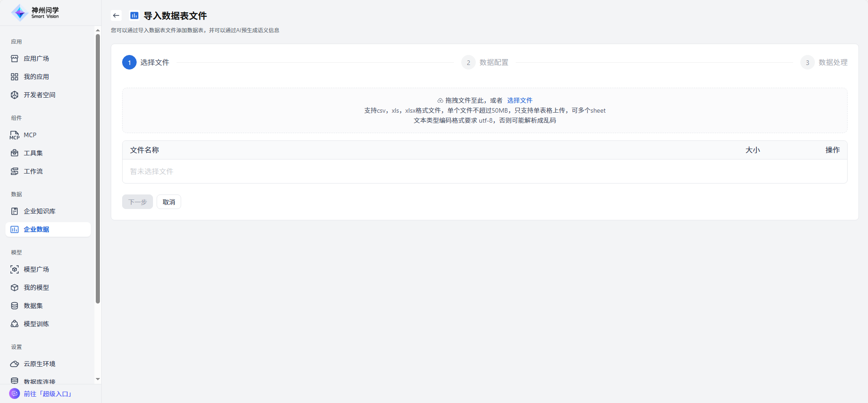The height and width of the screenshot is (403, 868).
Task: Click the 数据集 database icon
Action: (15, 306)
